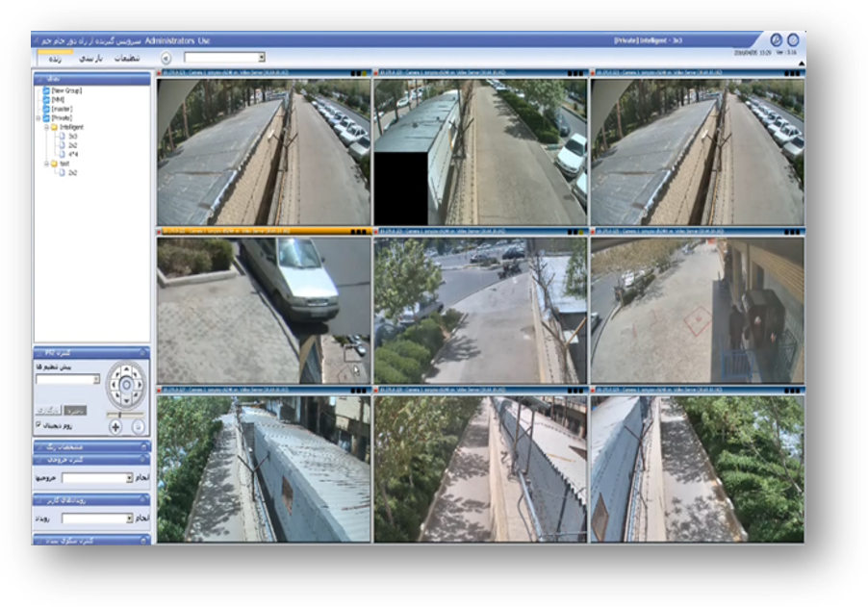Click the PTZ up-right diagonal arrow
Screen dimensions: 868x607
pyautogui.click(x=137, y=373)
